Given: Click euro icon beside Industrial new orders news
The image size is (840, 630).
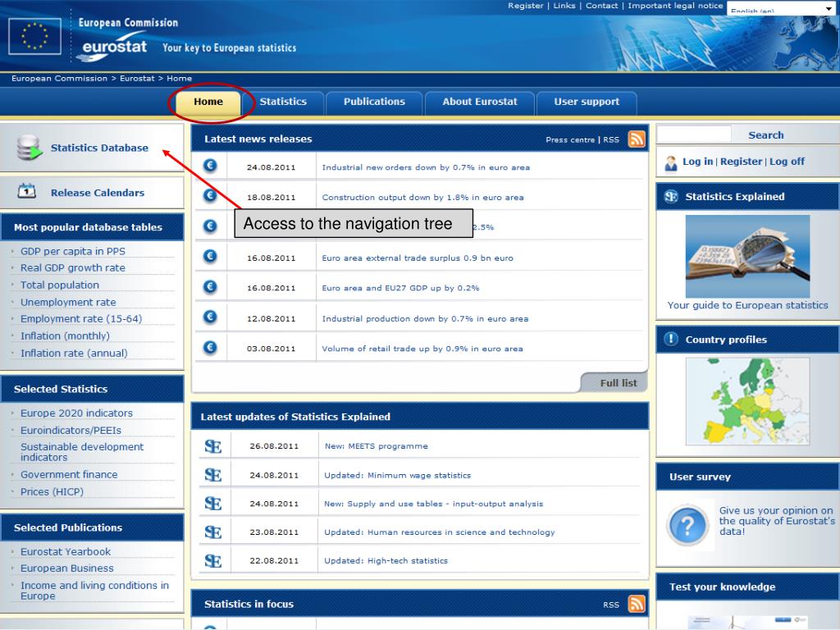Looking at the screenshot, I should click(210, 166).
